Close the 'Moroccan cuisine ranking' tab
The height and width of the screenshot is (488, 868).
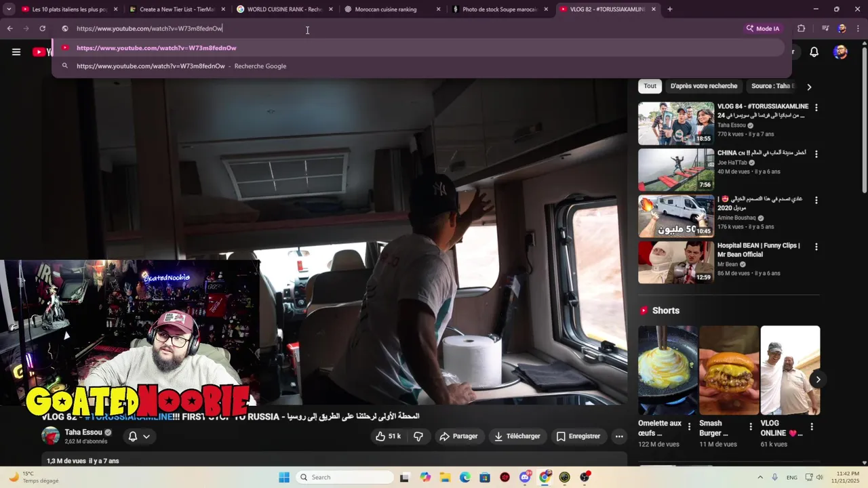tap(438, 9)
